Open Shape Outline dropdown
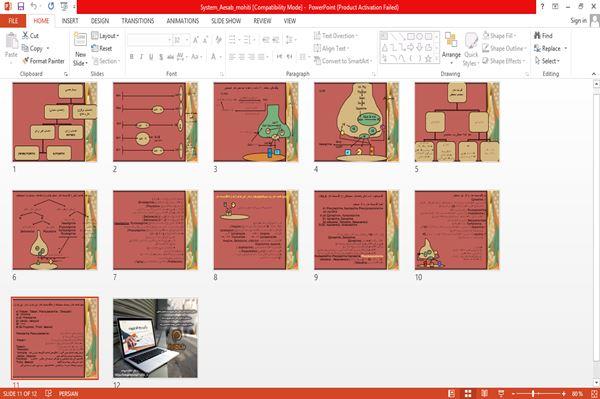Screen dimensions: 600x399 (x=504, y=48)
